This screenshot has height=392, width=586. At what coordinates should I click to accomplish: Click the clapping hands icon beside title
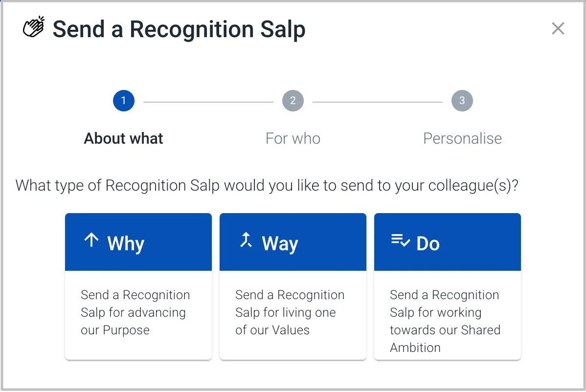tap(34, 27)
